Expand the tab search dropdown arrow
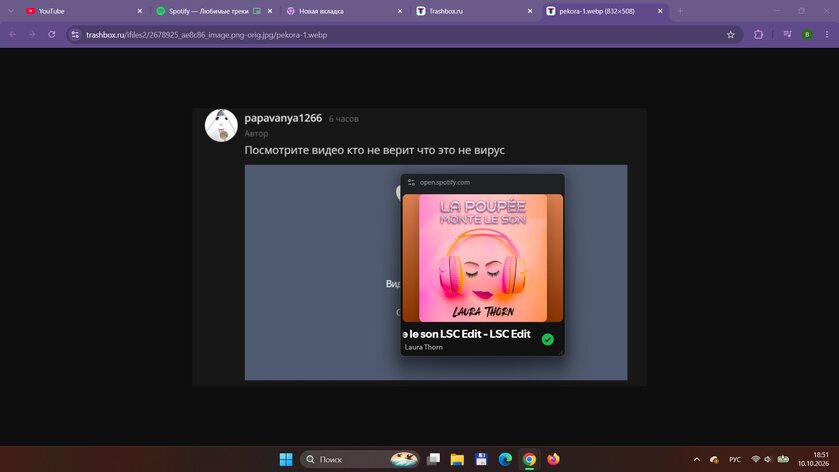839x472 pixels. 11,11
